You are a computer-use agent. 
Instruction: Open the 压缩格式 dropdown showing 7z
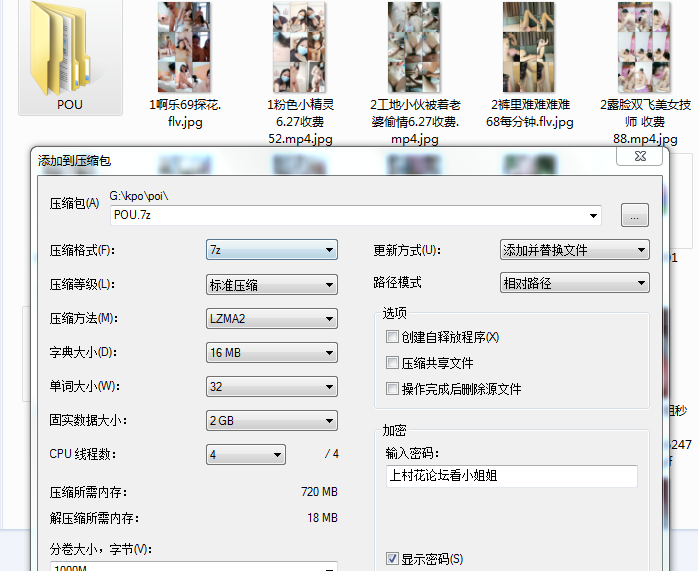coord(271,250)
